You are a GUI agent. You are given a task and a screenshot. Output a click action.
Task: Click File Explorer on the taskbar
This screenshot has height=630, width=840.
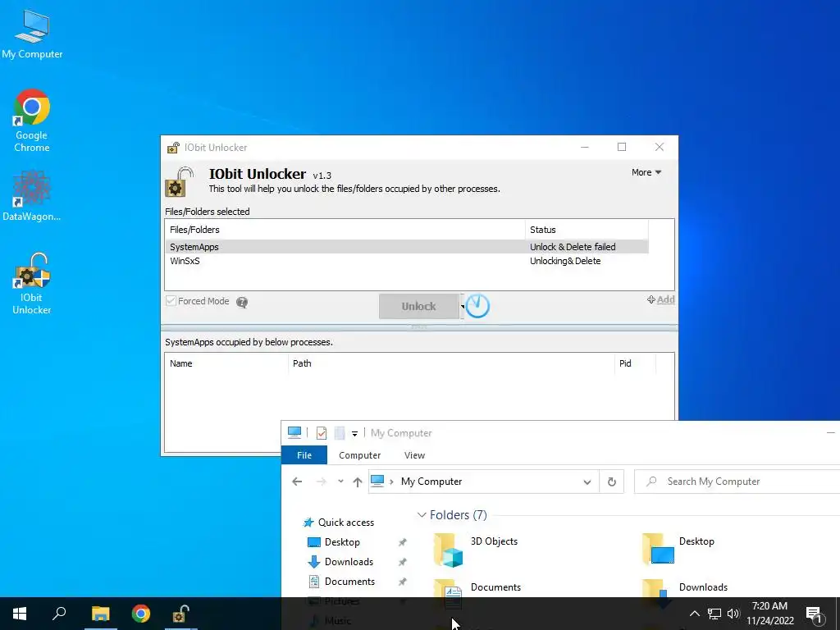tap(100, 614)
